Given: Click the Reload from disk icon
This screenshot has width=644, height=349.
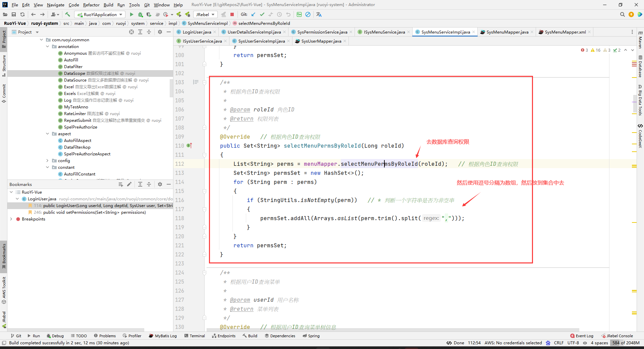Looking at the screenshot, I should click(22, 14).
